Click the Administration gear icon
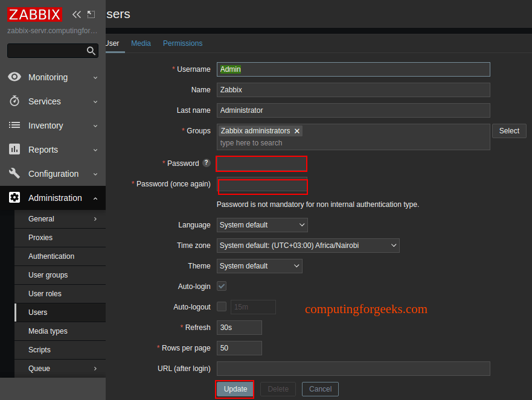532x400 pixels. [x=14, y=197]
